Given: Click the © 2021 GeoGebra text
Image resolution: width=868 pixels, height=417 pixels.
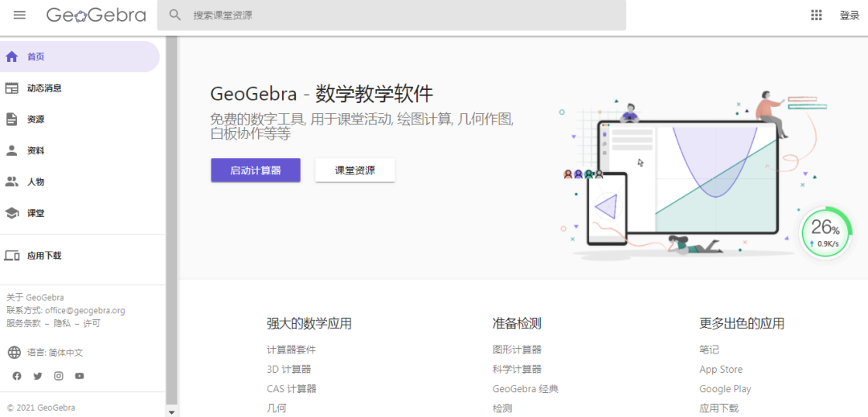Looking at the screenshot, I should click(x=41, y=407).
